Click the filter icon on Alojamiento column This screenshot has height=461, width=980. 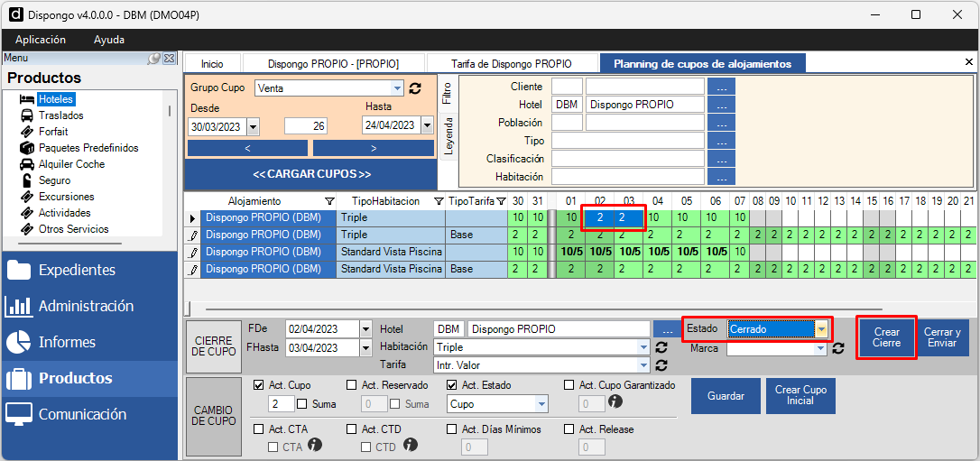[329, 201]
